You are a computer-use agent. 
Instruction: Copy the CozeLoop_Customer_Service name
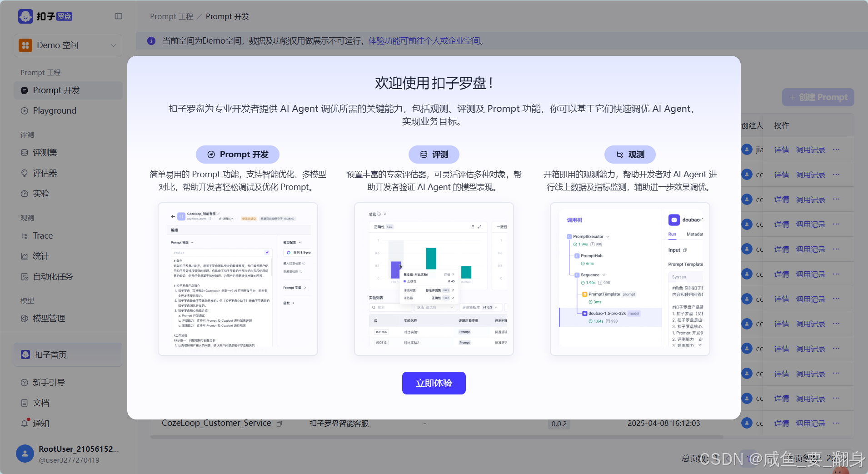[x=279, y=423]
